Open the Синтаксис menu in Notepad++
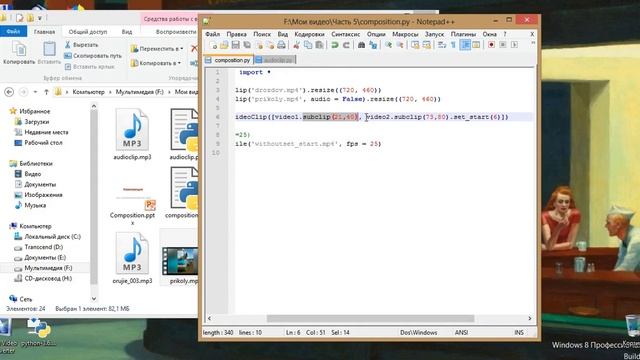Screen dimensions: 640x360 tap(345, 34)
